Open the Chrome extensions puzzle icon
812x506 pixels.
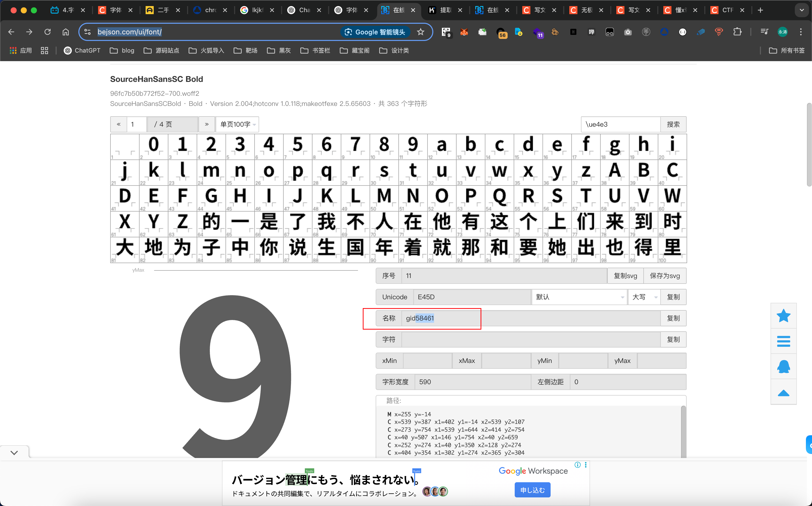[x=737, y=32]
